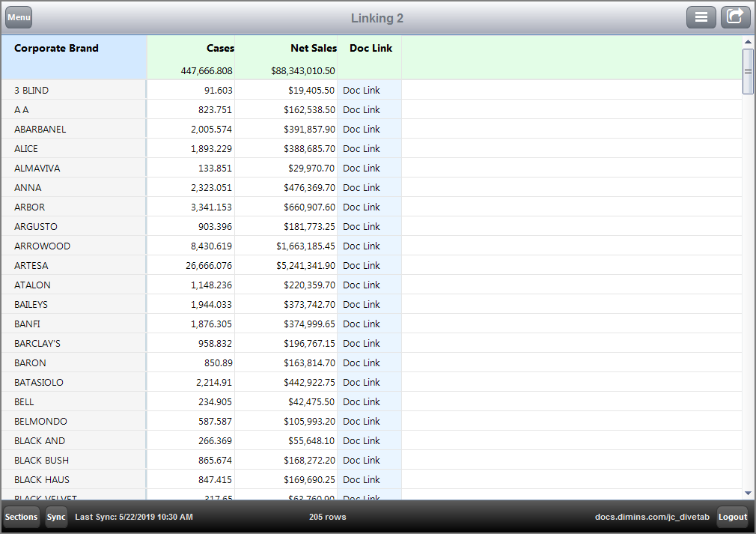Open the Doc Link for 3 BLIND
The image size is (756, 534).
tap(362, 90)
